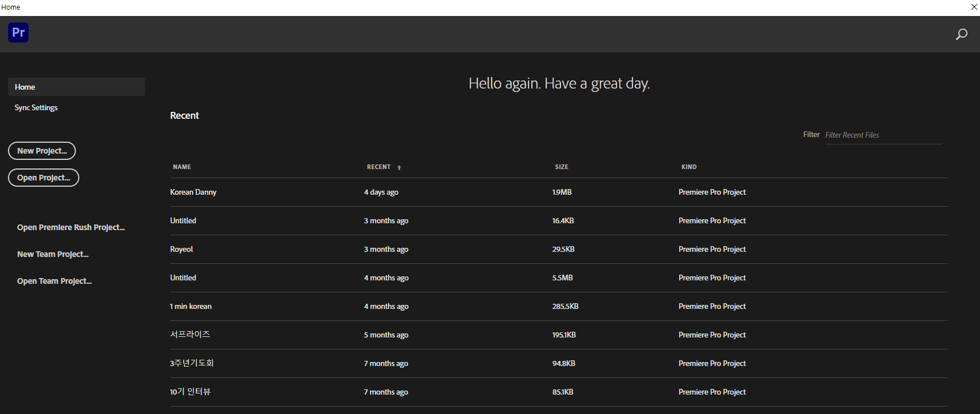
Task: Sort by KIND column header
Action: (689, 167)
